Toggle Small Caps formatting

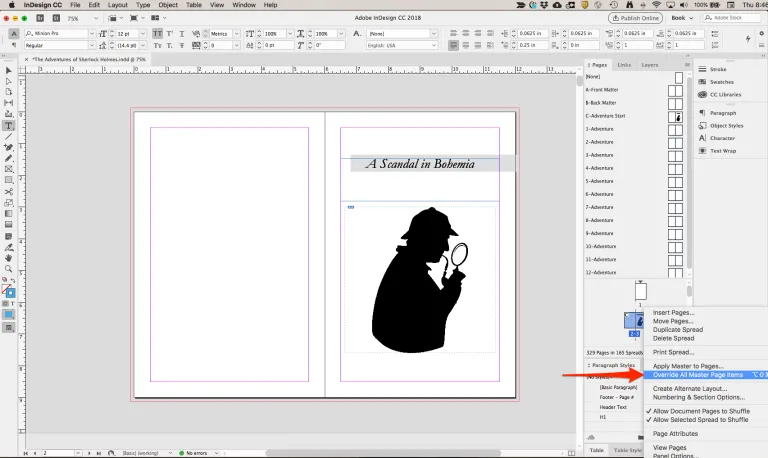[157, 45]
